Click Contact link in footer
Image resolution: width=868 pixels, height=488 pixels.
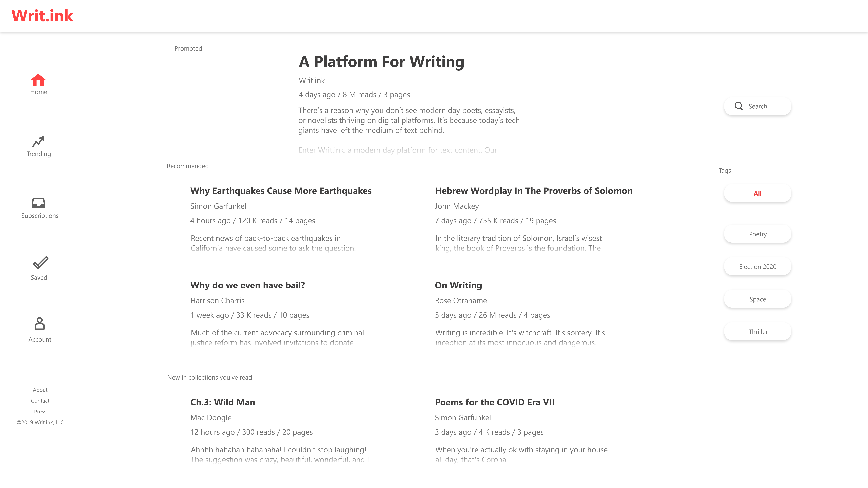tap(40, 400)
